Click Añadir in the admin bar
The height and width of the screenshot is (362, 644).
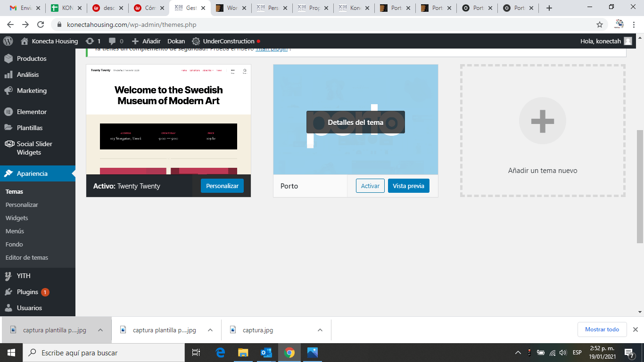point(146,41)
